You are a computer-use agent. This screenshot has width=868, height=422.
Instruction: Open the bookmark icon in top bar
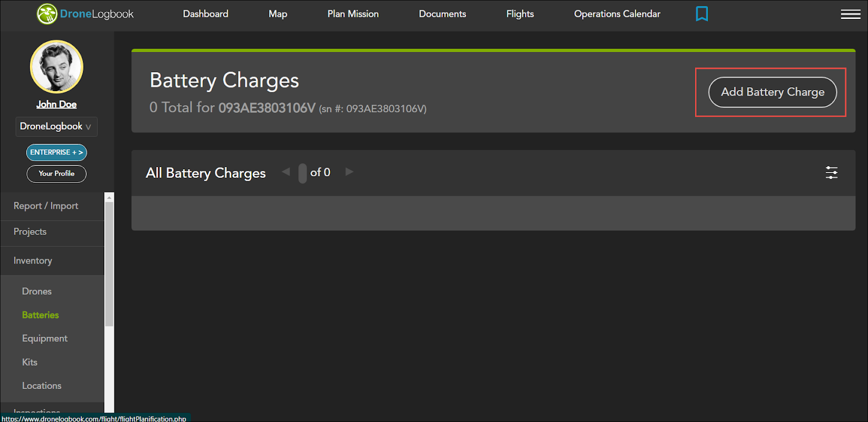(x=702, y=14)
